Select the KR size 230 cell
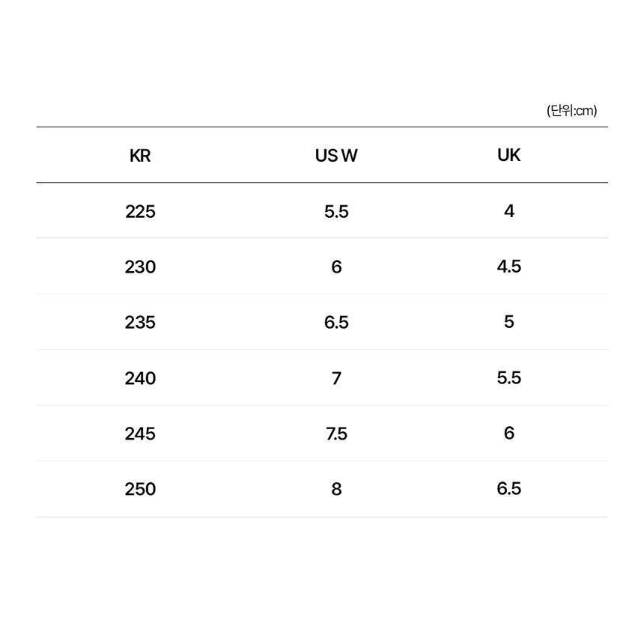The image size is (644, 644). click(140, 267)
